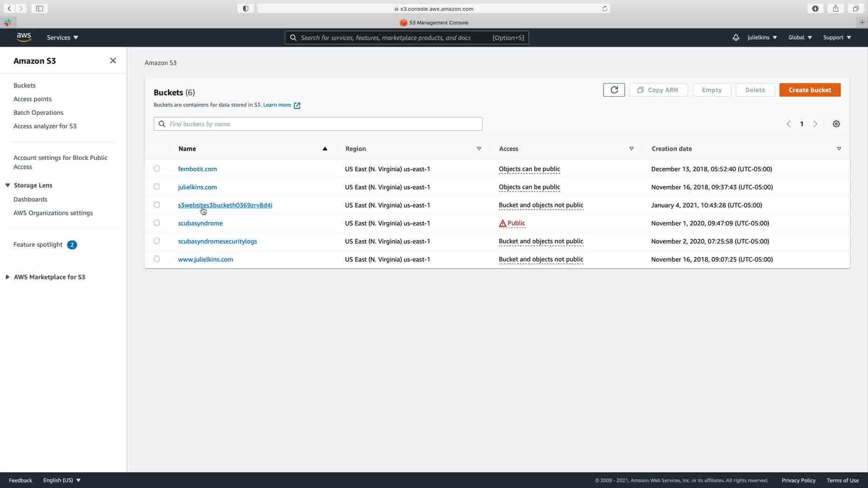Click the privacy shield icon

246,8
